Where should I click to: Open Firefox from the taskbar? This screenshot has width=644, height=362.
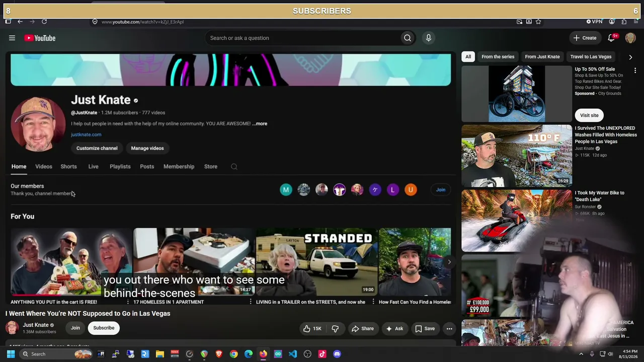(x=263, y=354)
